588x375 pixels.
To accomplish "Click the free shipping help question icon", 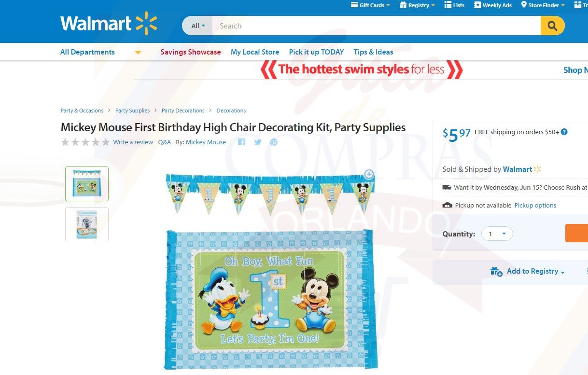I will tap(564, 132).
